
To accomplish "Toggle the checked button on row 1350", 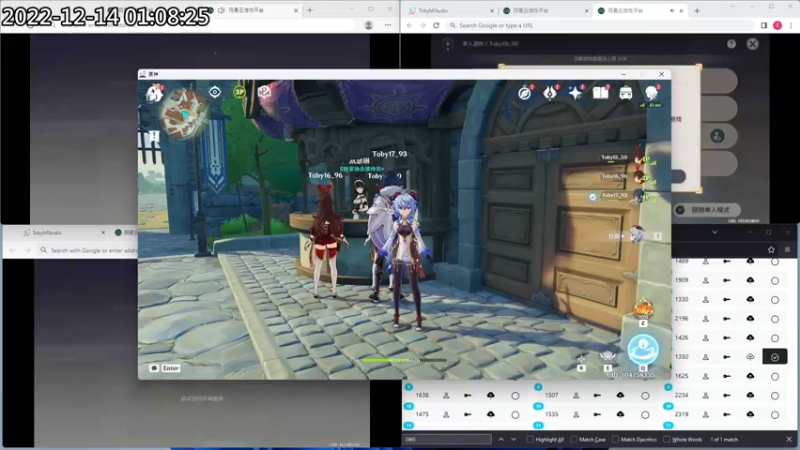I will (774, 357).
